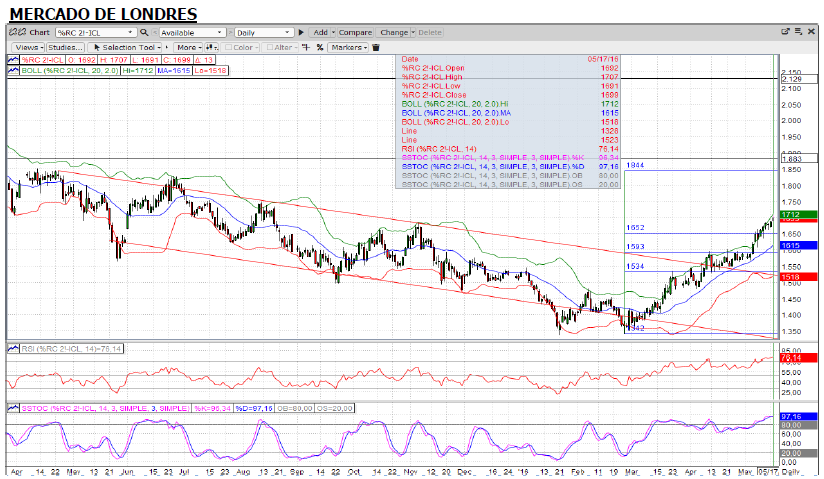
Task: Click the %K=96,34 stochastic value
Action: [x=213, y=408]
